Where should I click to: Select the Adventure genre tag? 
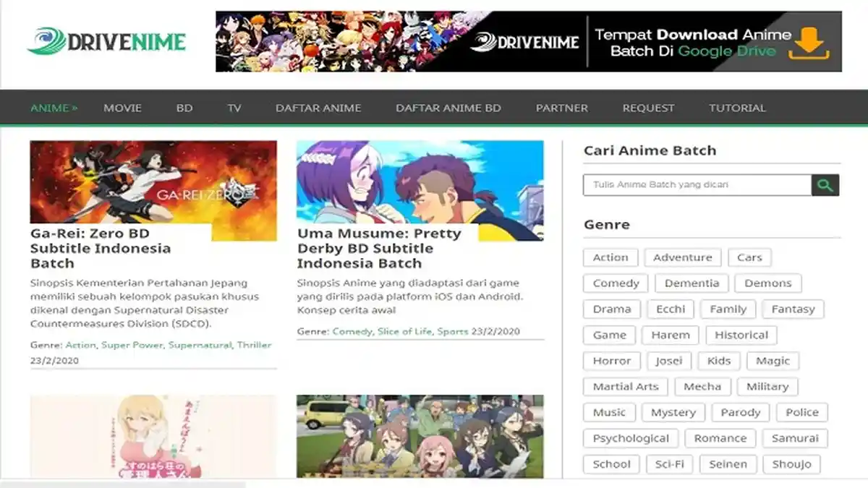[x=683, y=257]
